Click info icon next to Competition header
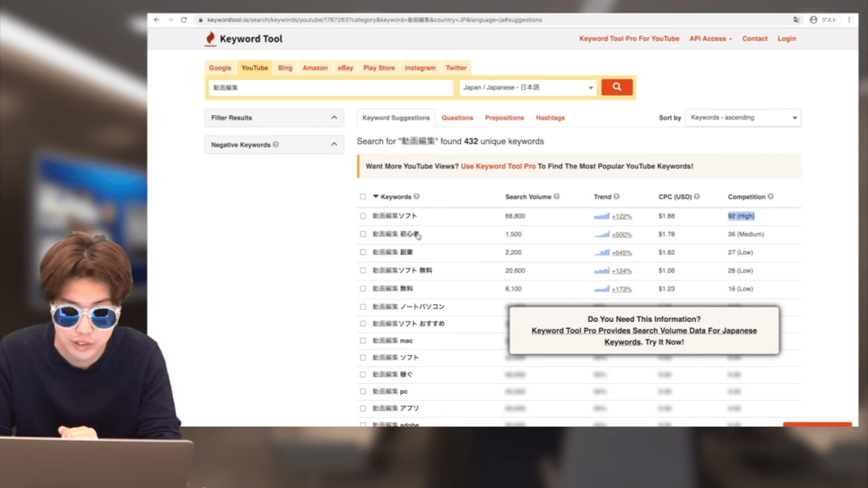Screen dimensions: 868x488 point(771,197)
